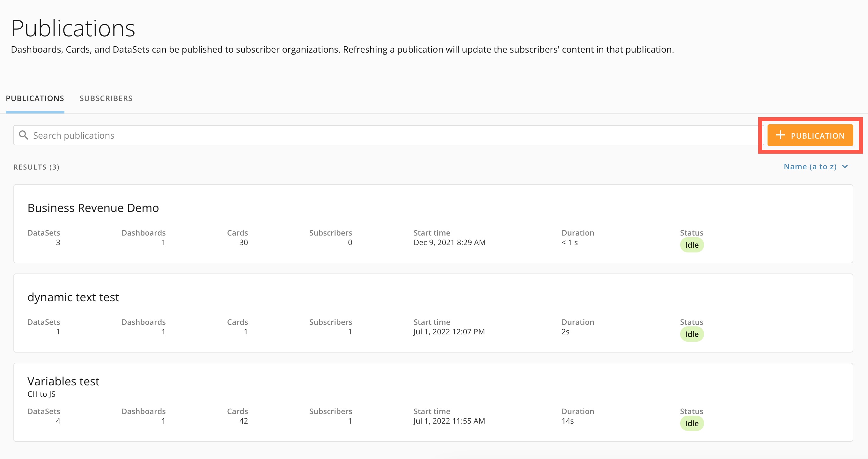Click the Idle status badge for dynamic text test
The height and width of the screenshot is (459, 868).
(x=691, y=334)
